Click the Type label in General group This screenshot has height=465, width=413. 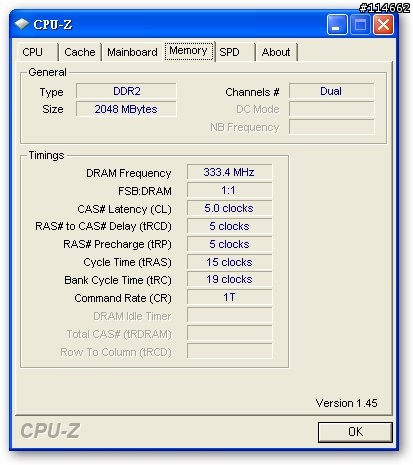coord(51,93)
